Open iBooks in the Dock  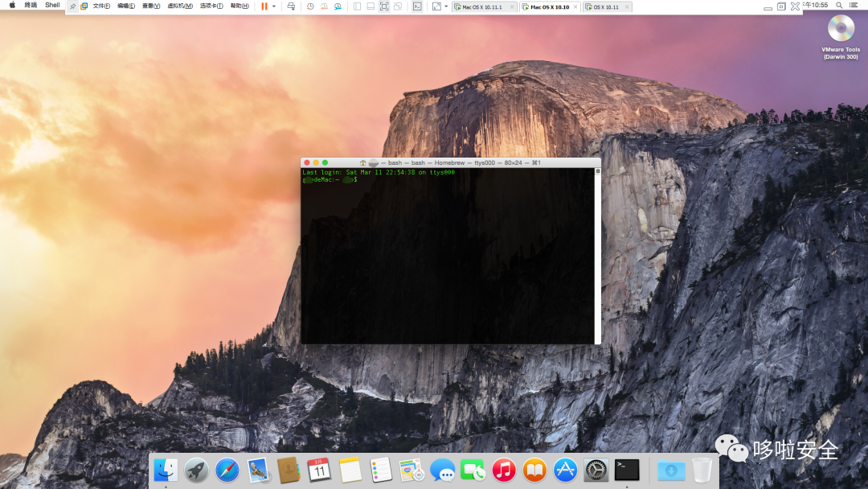click(x=534, y=471)
